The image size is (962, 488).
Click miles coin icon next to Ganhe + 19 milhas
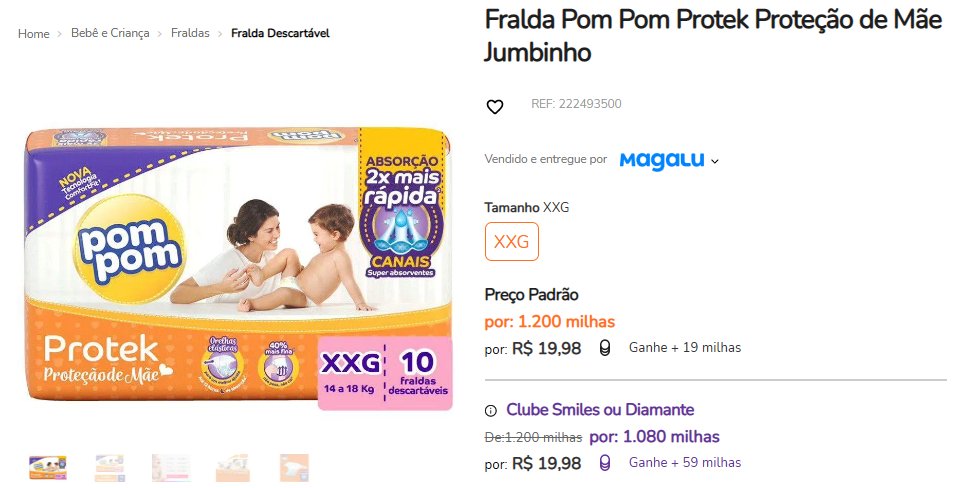[605, 349]
